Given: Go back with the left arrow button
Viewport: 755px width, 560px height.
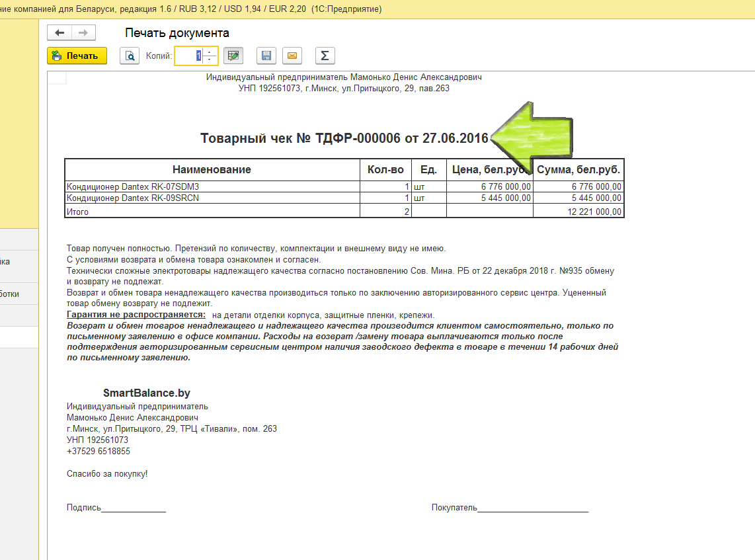Looking at the screenshot, I should click(60, 33).
